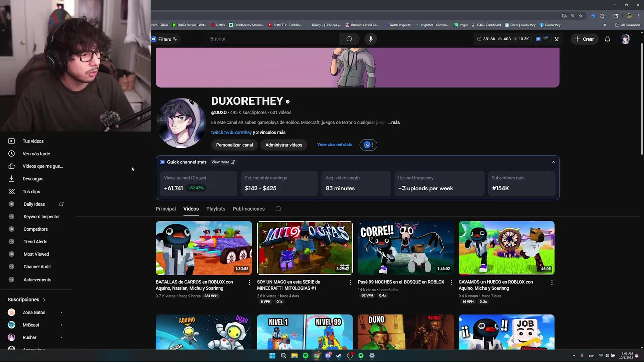The width and height of the screenshot is (644, 362).
Task: Open vidIQ Most Viewed
Action: coord(37,254)
